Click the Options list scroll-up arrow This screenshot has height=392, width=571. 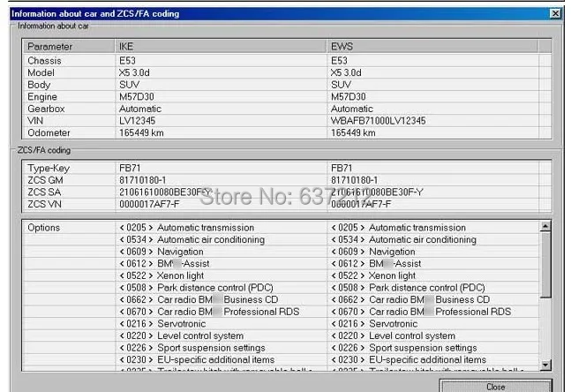tap(545, 227)
